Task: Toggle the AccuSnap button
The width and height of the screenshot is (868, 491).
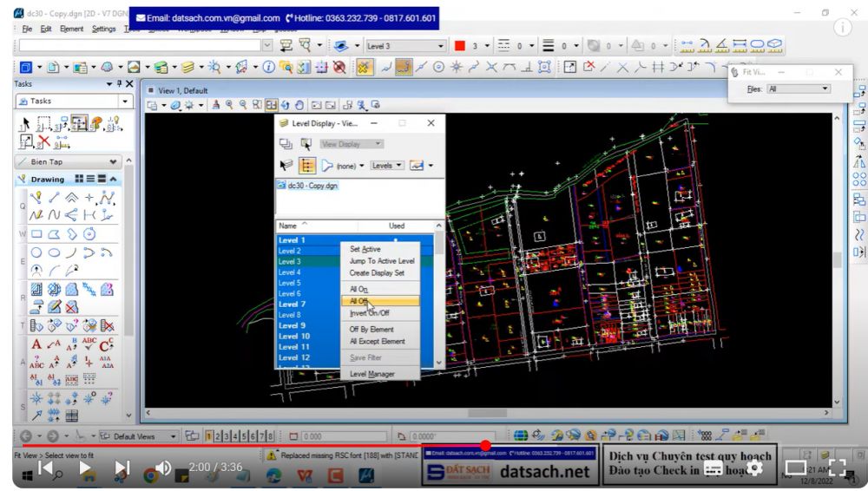Action: pyautogui.click(x=365, y=68)
